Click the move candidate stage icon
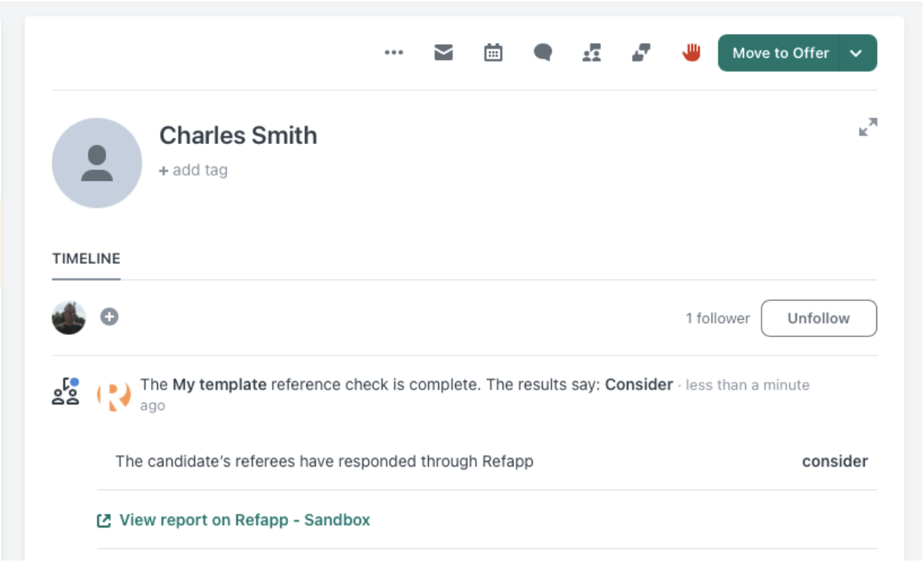 point(641,52)
